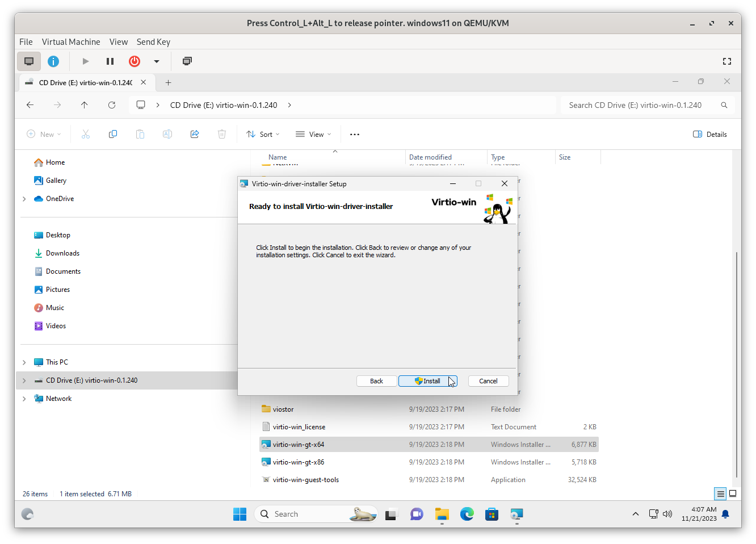756x544 pixels.
Task: Expand the chevron after CD Drive path
Action: 289,105
